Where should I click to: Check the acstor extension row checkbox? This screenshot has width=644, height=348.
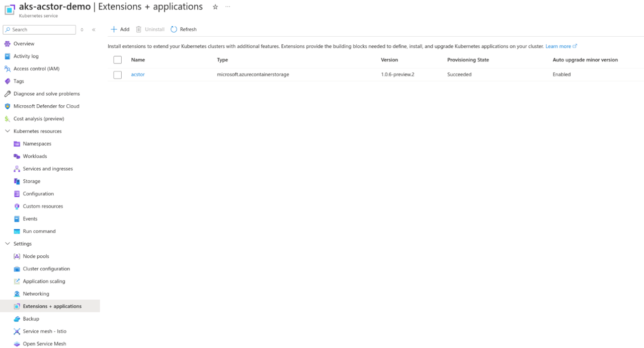[x=118, y=75]
